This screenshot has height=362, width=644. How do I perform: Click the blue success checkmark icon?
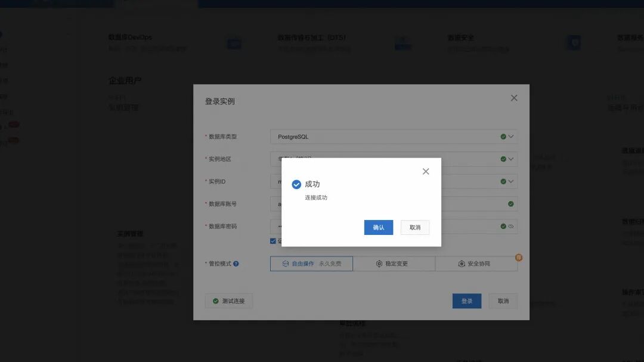point(296,184)
